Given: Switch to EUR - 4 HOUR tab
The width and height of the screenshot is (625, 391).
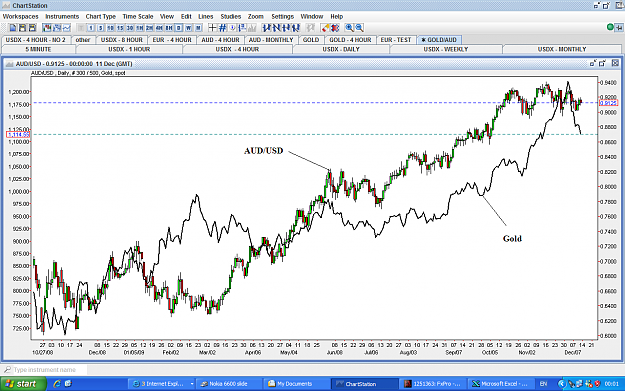Looking at the screenshot, I should [172, 40].
